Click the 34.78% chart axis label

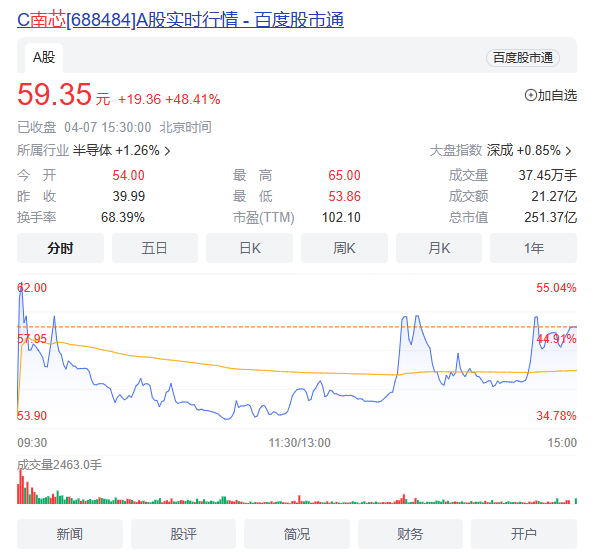point(556,415)
